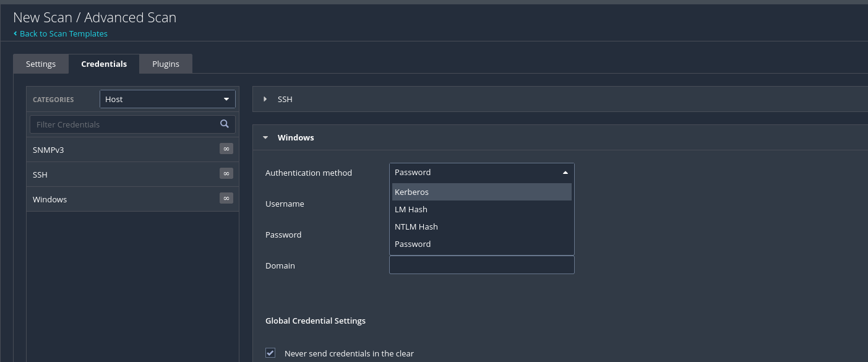
Task: Click the Domain text field
Action: [481, 265]
